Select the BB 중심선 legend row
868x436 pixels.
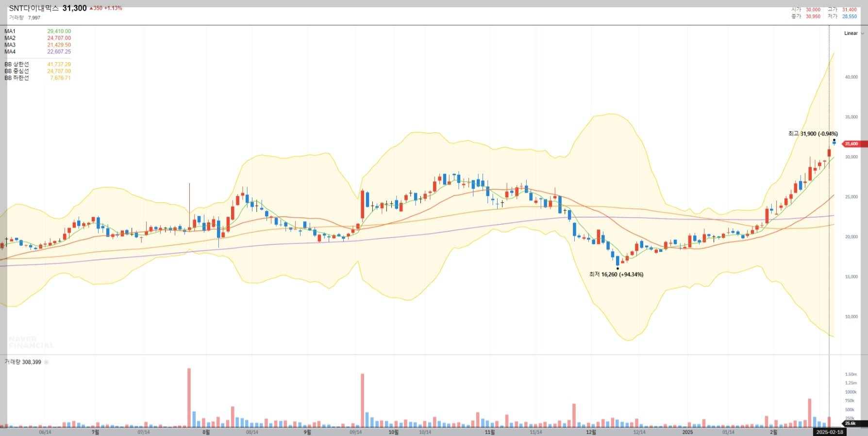pyautogui.click(x=37, y=71)
